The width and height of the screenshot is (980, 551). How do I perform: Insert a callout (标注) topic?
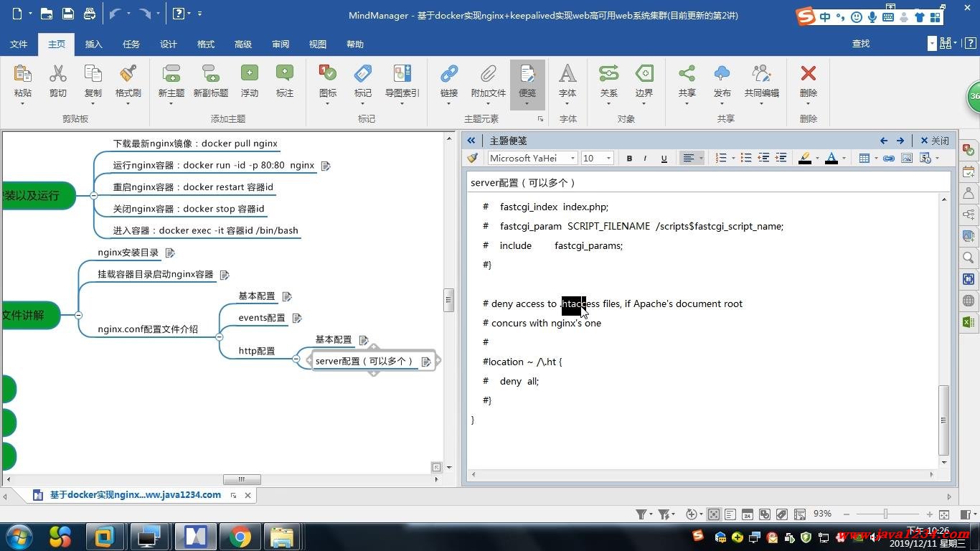[x=285, y=74]
